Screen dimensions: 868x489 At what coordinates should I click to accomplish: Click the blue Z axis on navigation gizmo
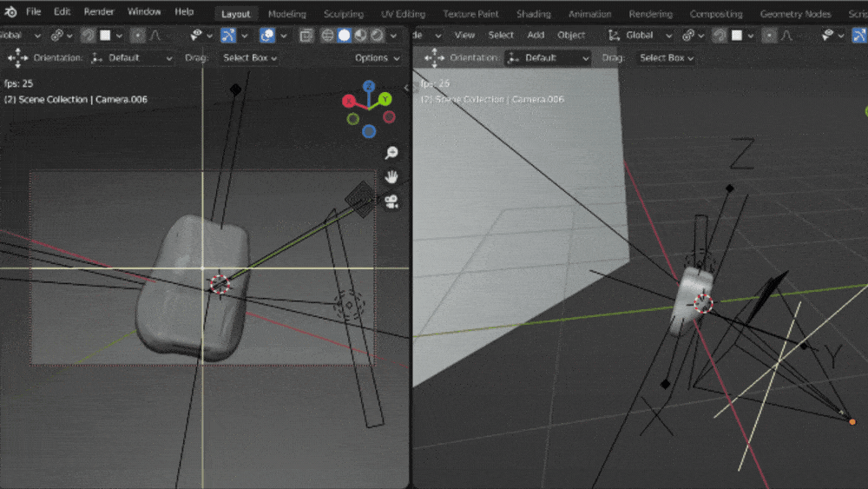coord(369,86)
